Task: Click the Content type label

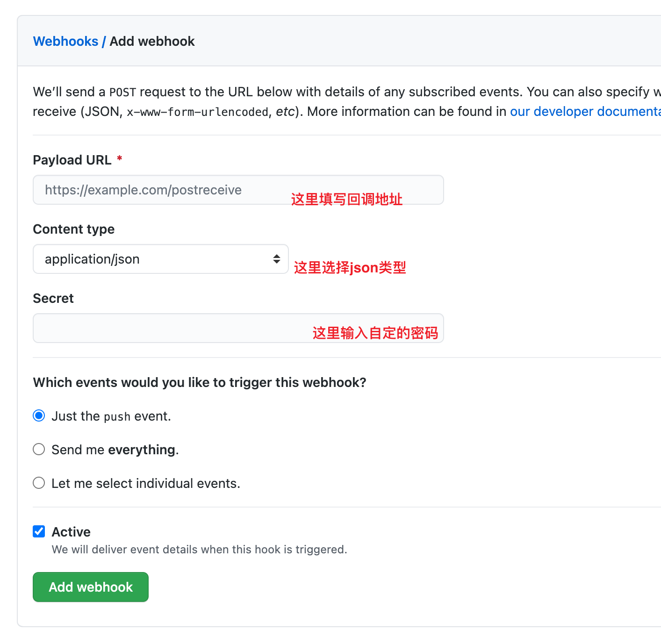Action: tap(74, 229)
